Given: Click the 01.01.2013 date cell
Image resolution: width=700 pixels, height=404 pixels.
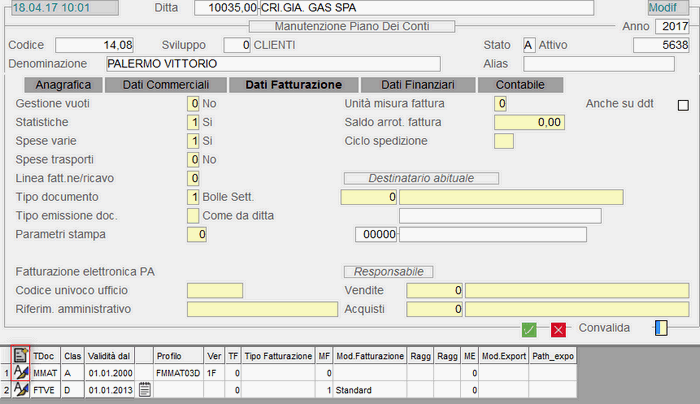Looking at the screenshot, I should click(x=110, y=390).
